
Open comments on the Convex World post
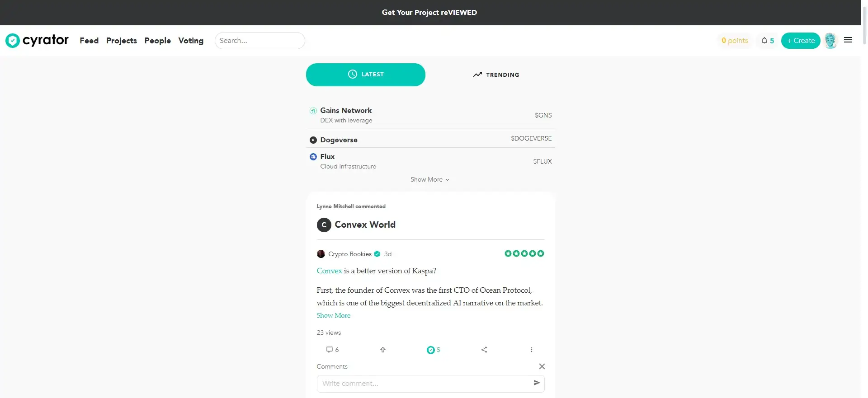(x=332, y=350)
